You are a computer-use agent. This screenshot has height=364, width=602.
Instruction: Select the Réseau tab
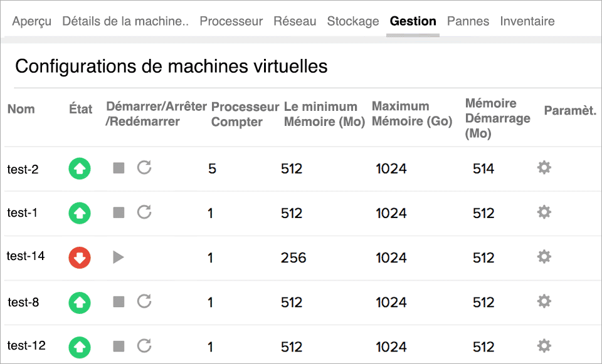tap(295, 21)
